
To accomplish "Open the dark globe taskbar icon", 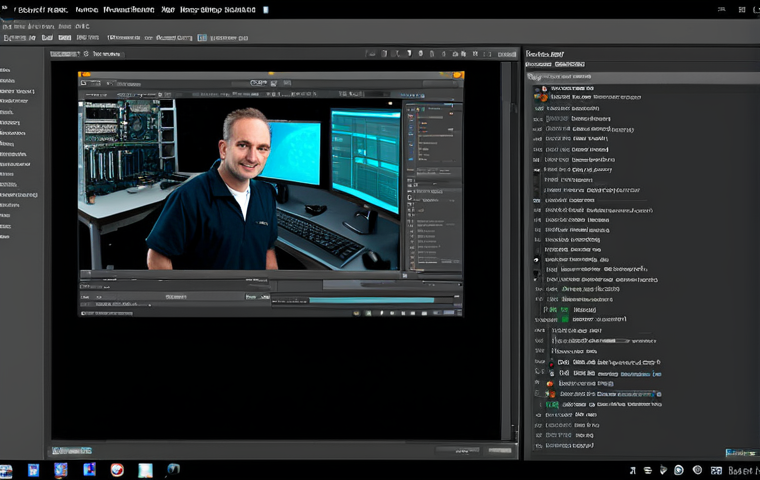I will pos(173,469).
